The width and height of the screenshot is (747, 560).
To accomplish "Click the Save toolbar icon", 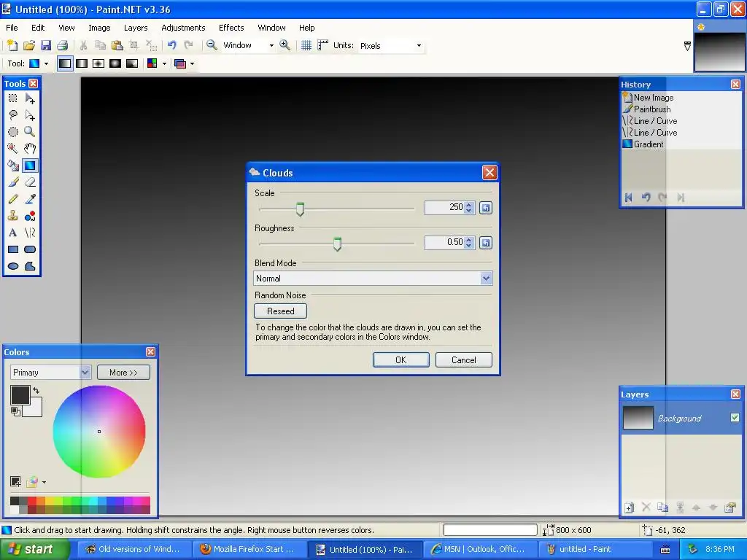I will (x=46, y=45).
